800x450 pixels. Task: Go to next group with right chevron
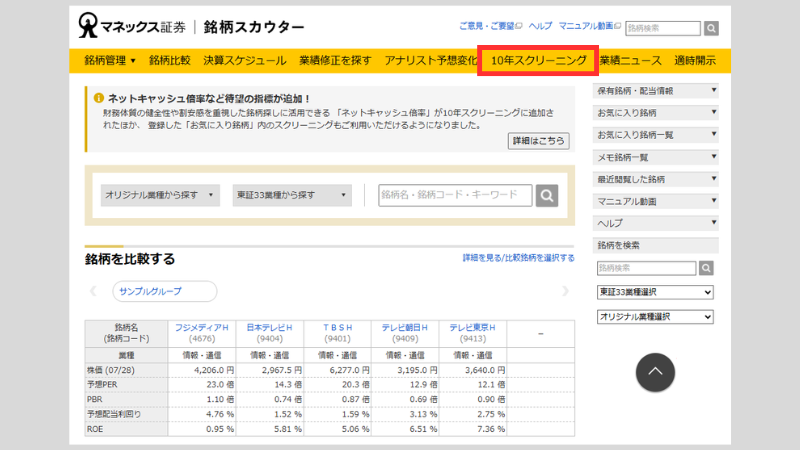[565, 291]
